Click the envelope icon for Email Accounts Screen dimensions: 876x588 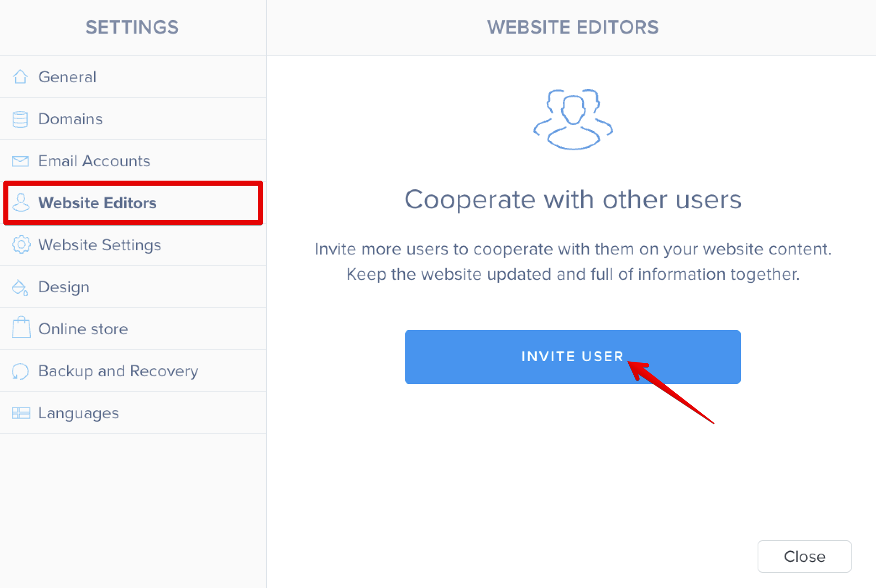[x=20, y=161]
